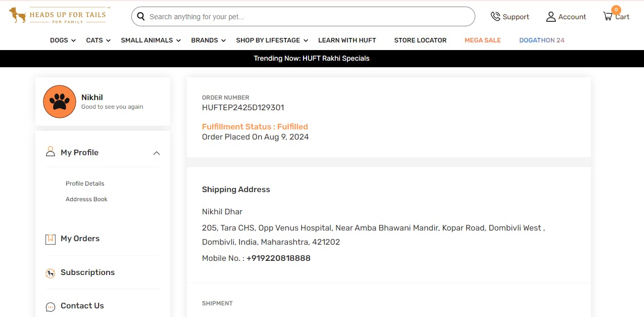
Task: Open the Profile Details link
Action: click(x=85, y=184)
